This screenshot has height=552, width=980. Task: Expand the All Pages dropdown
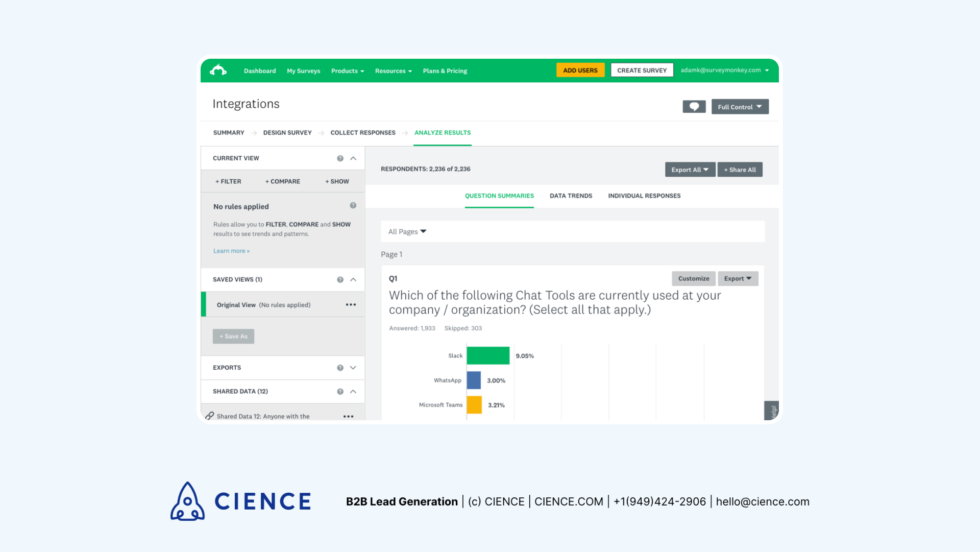pos(407,231)
